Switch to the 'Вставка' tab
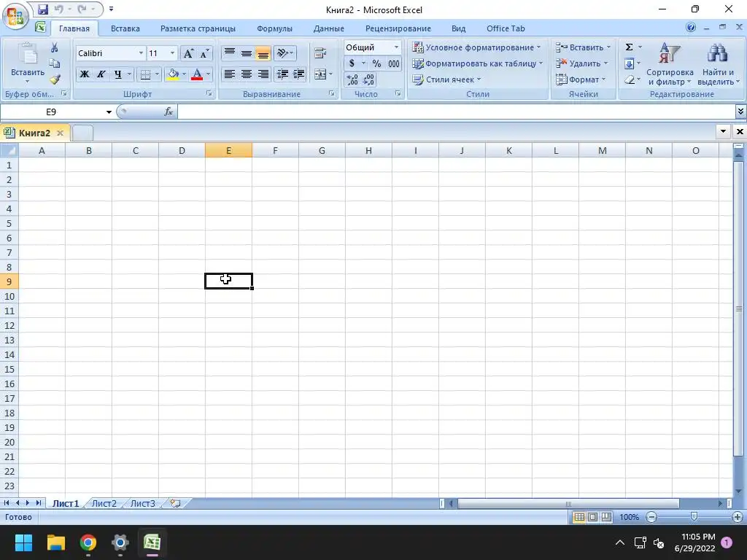The height and width of the screenshot is (560, 747). (125, 28)
